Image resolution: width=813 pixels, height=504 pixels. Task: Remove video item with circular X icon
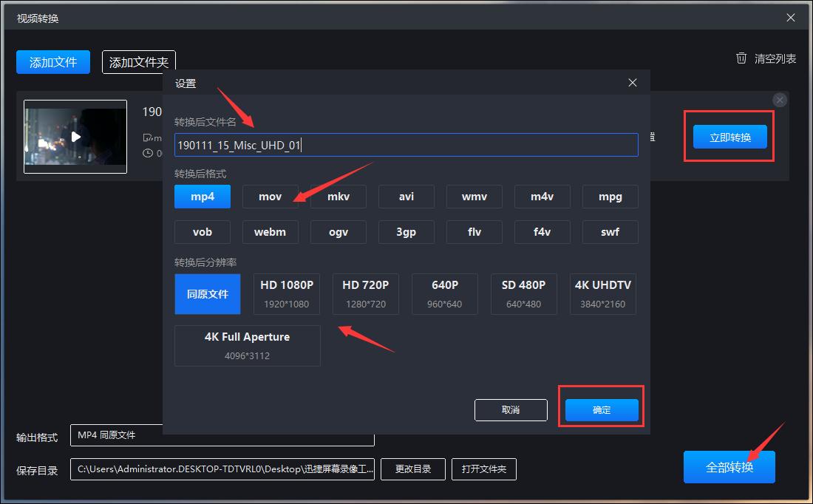pos(780,100)
